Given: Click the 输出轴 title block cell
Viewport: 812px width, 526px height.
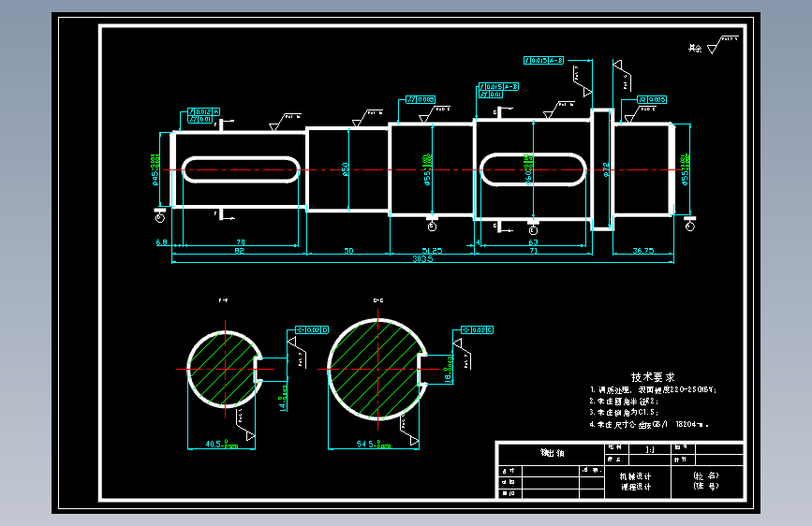Looking at the screenshot, I should click(552, 453).
